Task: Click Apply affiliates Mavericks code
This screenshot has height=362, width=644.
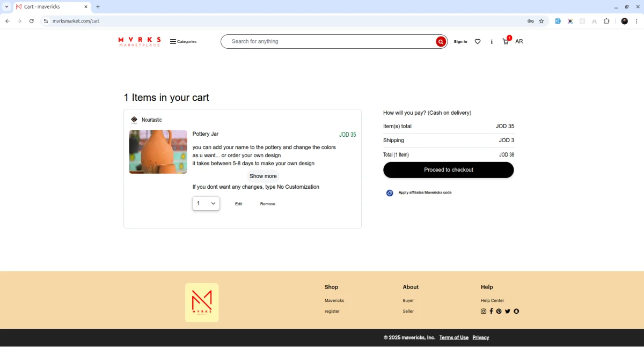Action: tap(425, 193)
